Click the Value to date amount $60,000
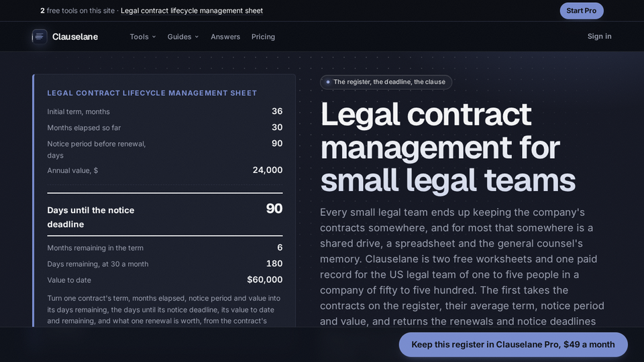Viewport: 644px width, 362px height. [264, 280]
